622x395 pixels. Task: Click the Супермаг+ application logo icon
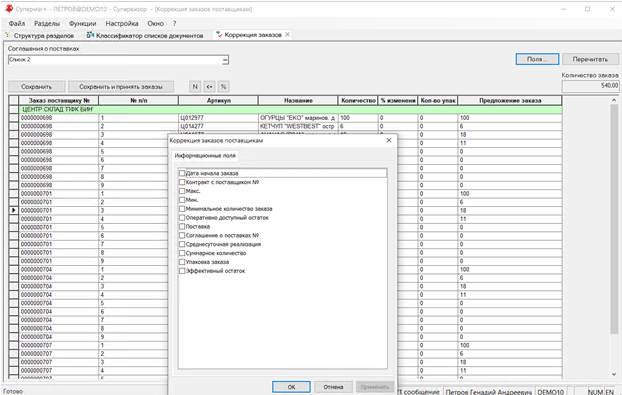click(9, 9)
